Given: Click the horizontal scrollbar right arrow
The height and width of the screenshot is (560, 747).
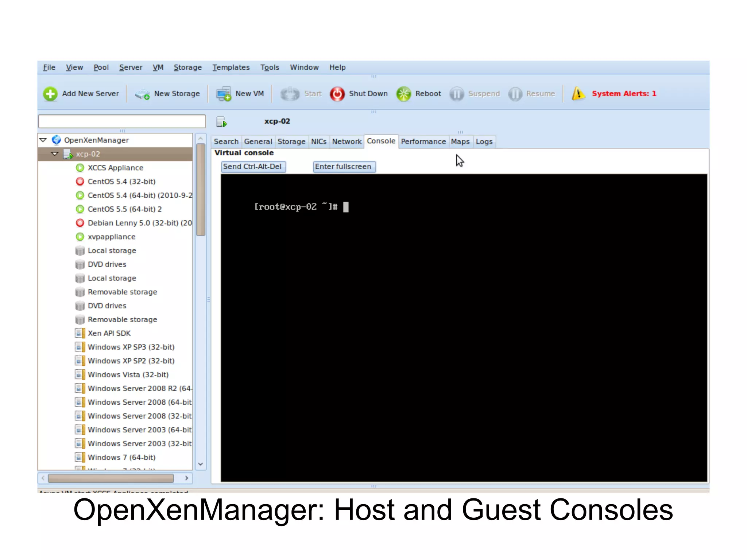Looking at the screenshot, I should pos(186,478).
